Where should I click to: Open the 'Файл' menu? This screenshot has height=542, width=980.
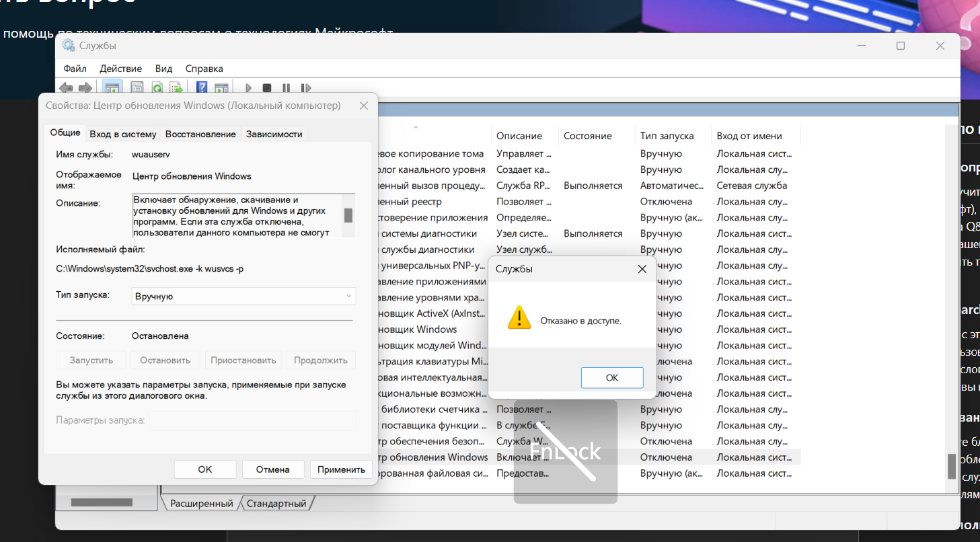coord(75,69)
